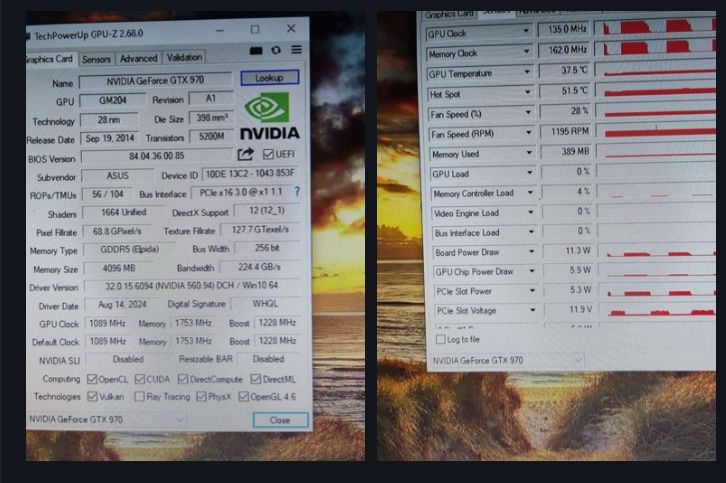This screenshot has height=483, width=726.
Task: Expand the Memory Used sensor dropdown
Action: click(x=529, y=152)
